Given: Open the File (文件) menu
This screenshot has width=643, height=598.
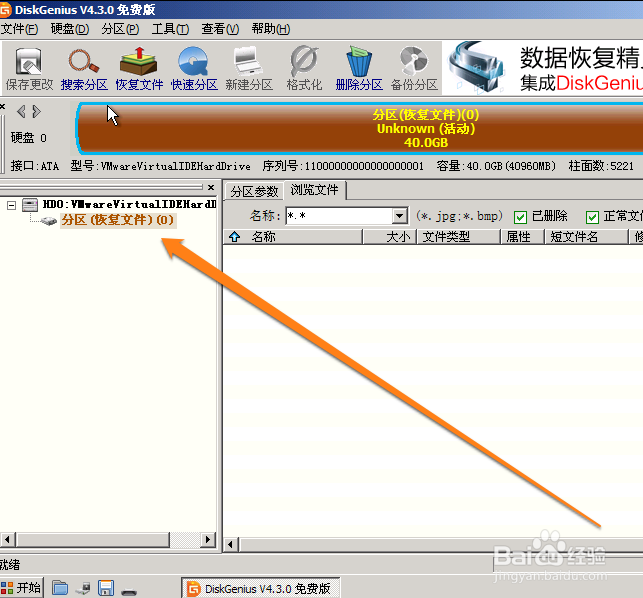Looking at the screenshot, I should pos(19,29).
